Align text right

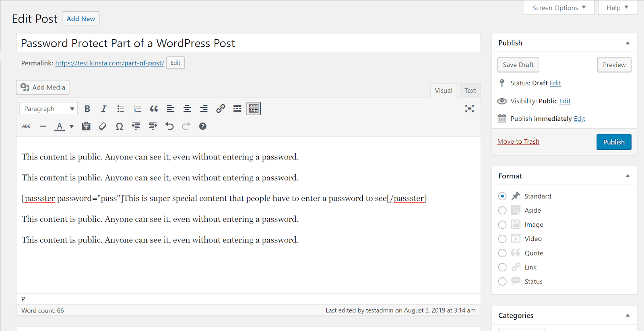[x=204, y=109]
